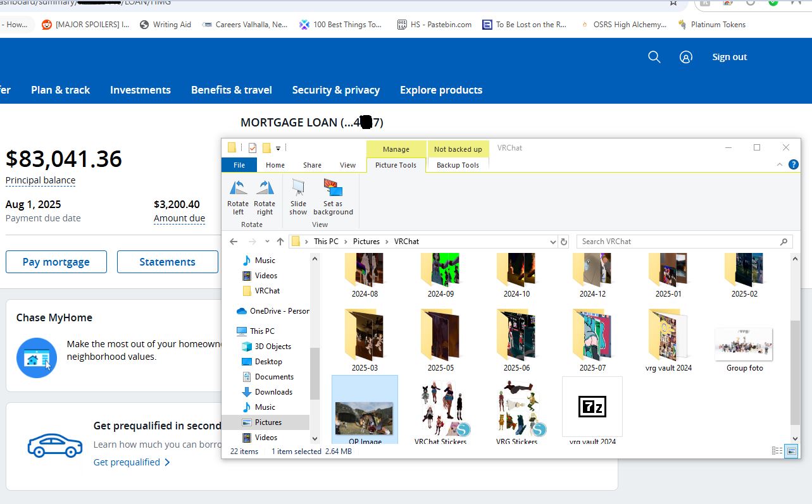The image size is (812, 504).
Task: Switch to Picture Tools tab
Action: [396, 165]
